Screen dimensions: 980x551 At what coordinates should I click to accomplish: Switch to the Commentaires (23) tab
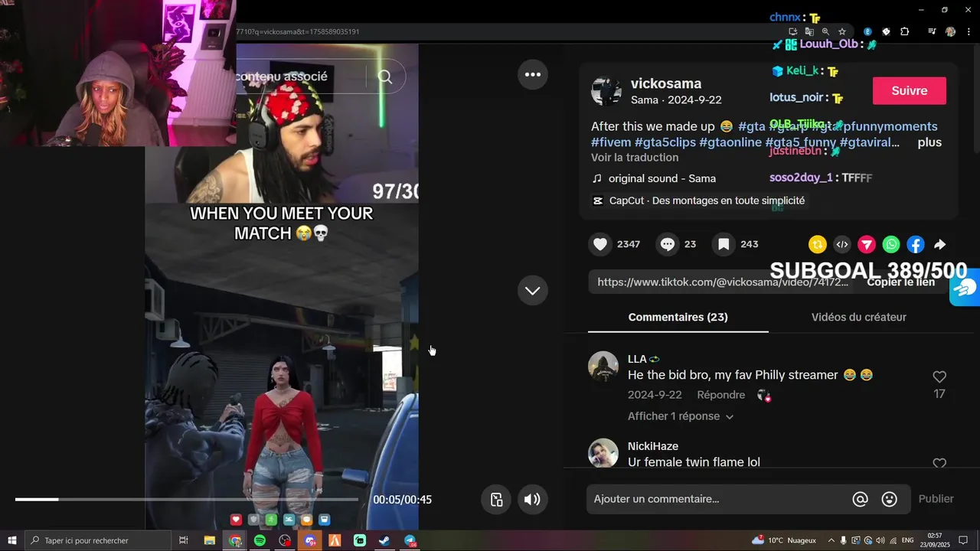[678, 317]
